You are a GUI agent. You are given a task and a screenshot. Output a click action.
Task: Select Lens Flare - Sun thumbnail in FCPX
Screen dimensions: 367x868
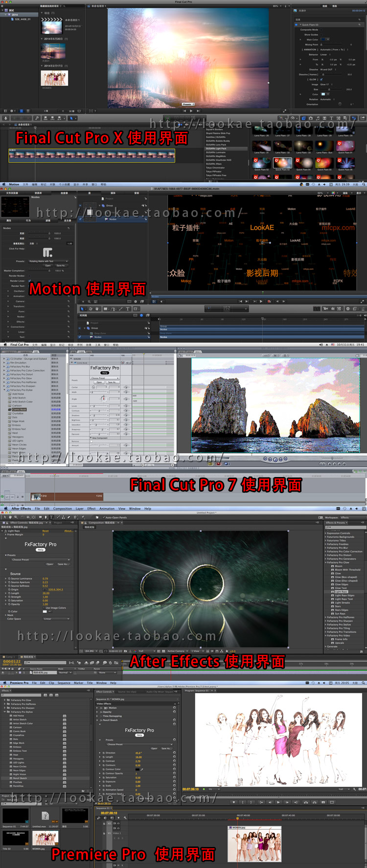324,146
